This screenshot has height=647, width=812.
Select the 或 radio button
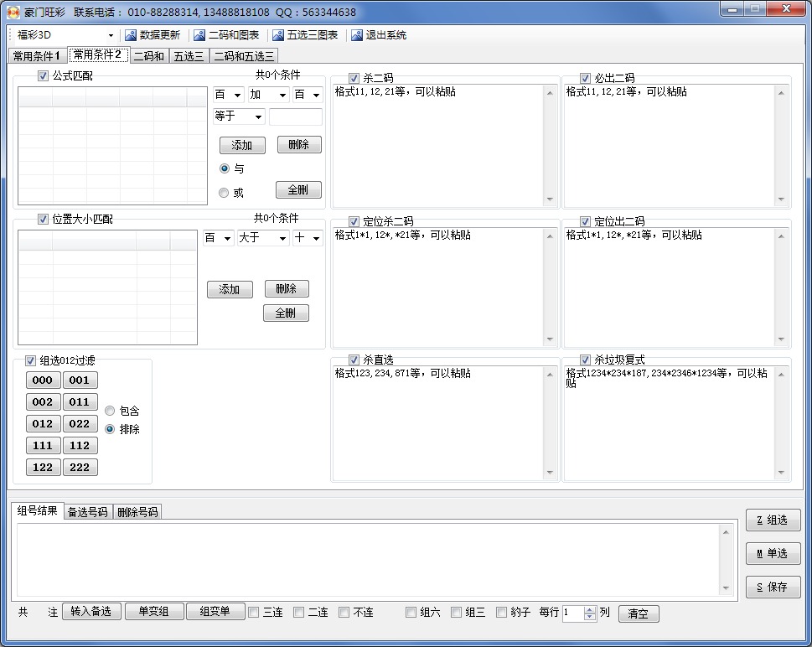[x=224, y=193]
